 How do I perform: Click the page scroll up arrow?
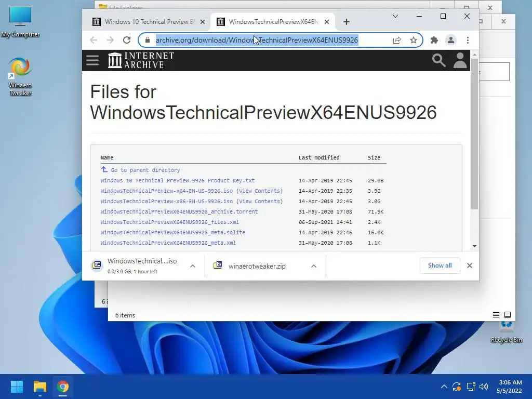tap(474, 54)
